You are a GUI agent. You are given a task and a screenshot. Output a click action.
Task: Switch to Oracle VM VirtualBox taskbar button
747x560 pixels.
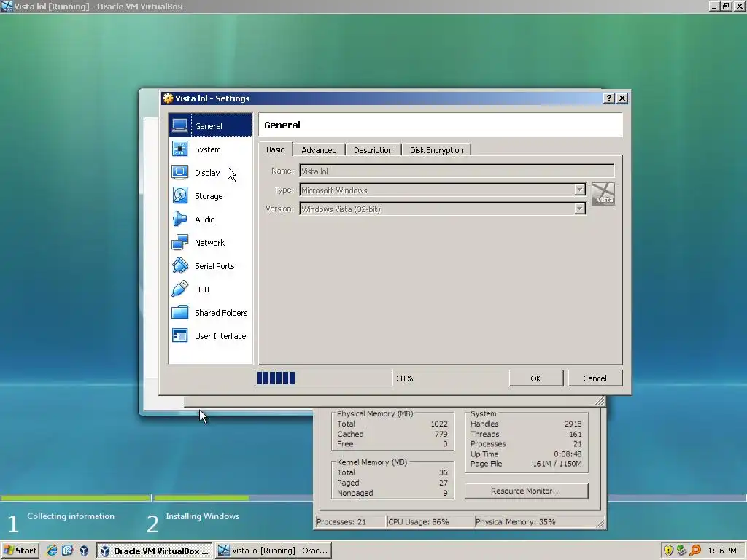[155, 551]
